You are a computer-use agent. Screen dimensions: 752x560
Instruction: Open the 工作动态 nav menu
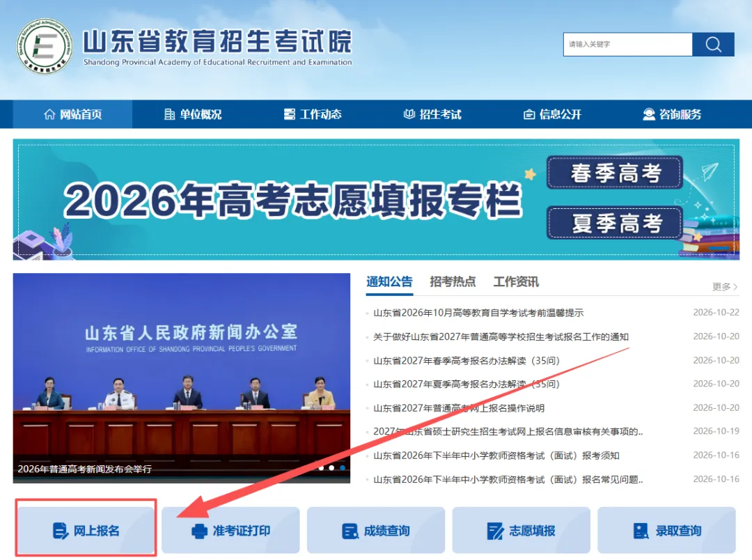click(x=312, y=114)
